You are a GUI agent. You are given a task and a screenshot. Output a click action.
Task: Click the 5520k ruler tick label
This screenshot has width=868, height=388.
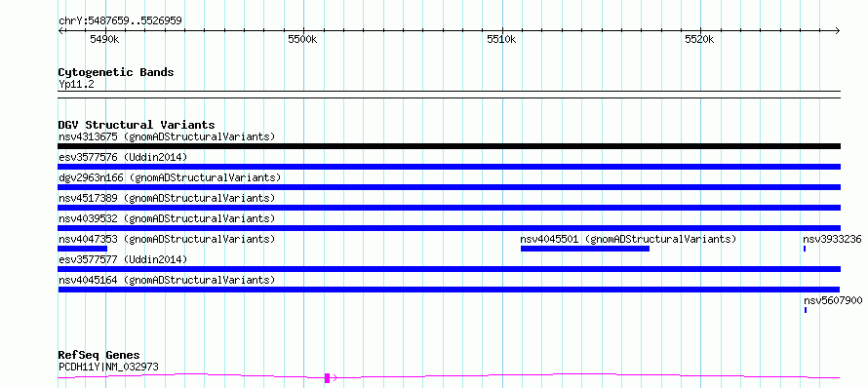pyautogui.click(x=699, y=39)
